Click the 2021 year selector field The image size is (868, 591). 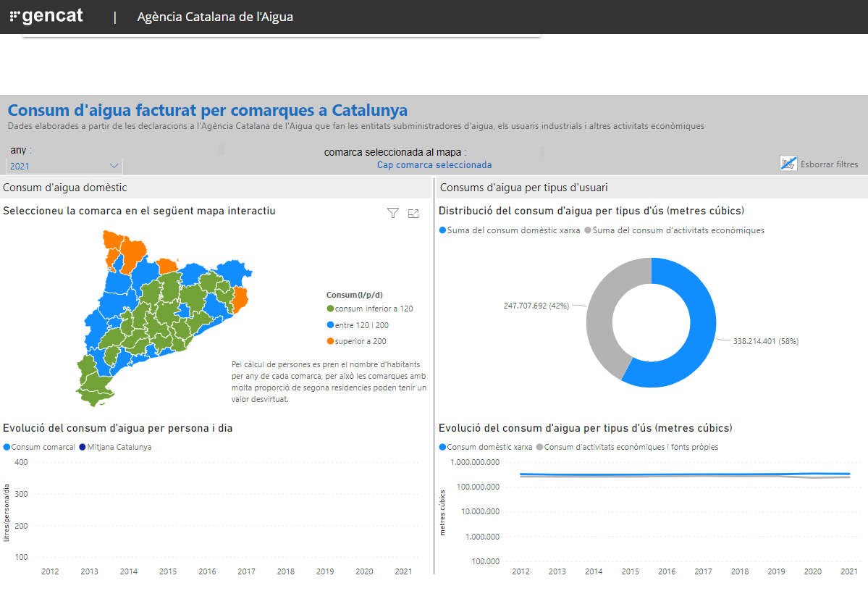tap(64, 166)
